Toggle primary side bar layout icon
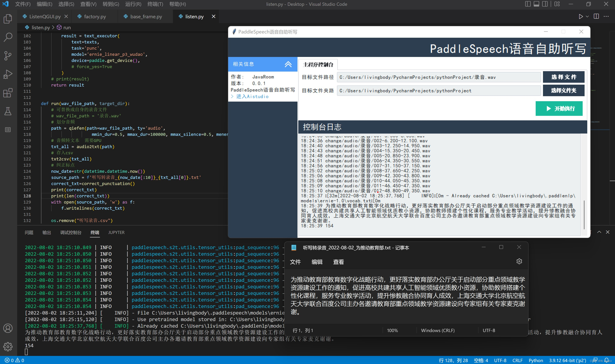615x364 pixels. coord(528,4)
